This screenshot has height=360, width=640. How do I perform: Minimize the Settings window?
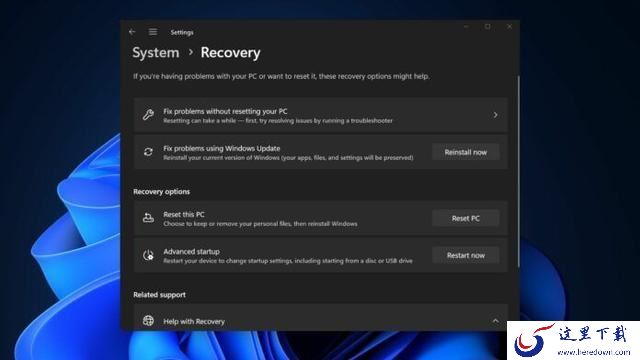(466, 27)
